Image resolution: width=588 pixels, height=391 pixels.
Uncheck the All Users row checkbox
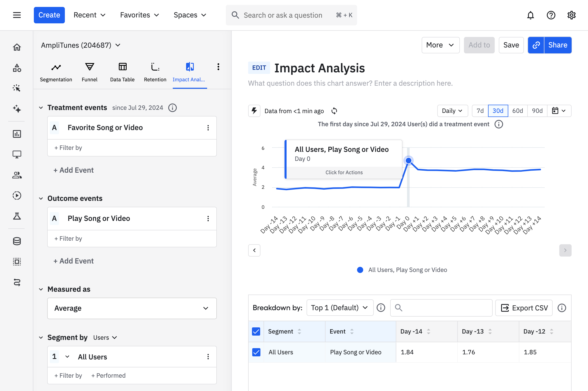[256, 352]
